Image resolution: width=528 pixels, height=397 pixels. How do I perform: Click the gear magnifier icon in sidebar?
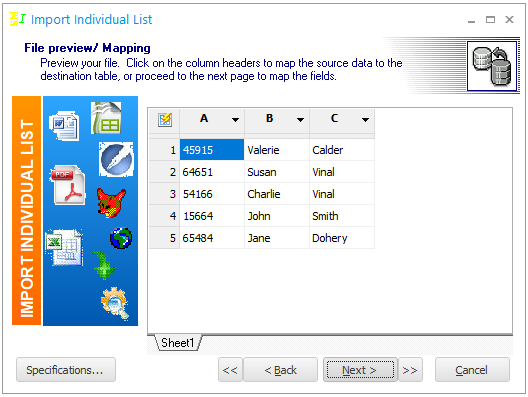click(x=115, y=303)
